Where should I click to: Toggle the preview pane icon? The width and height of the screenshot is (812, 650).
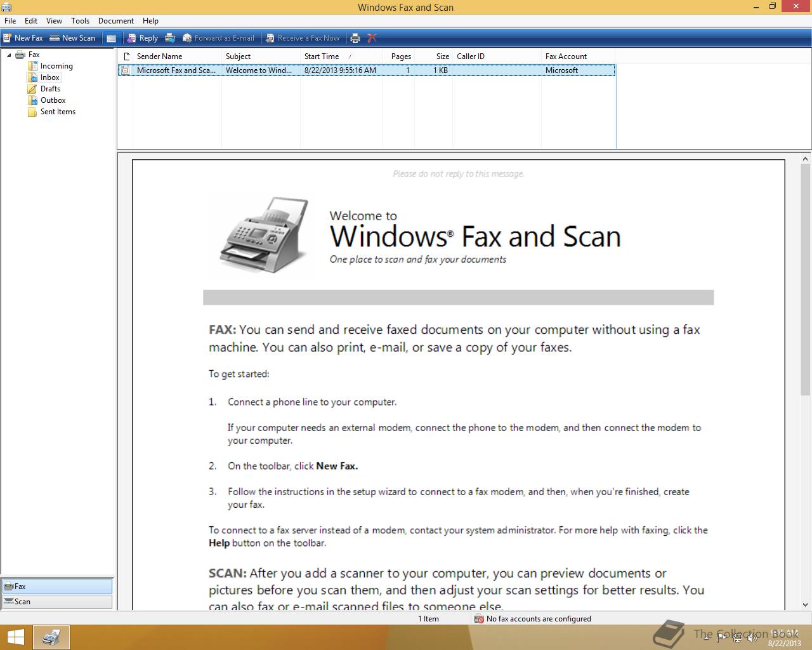point(111,38)
